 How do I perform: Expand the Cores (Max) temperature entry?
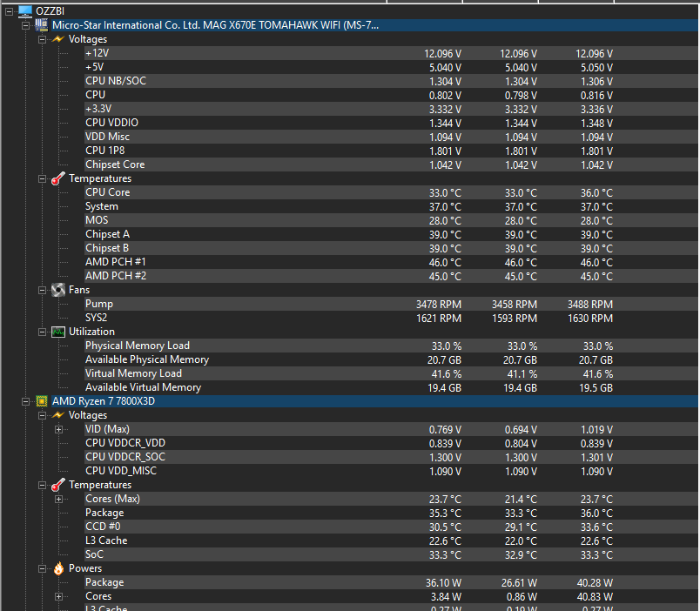point(59,499)
